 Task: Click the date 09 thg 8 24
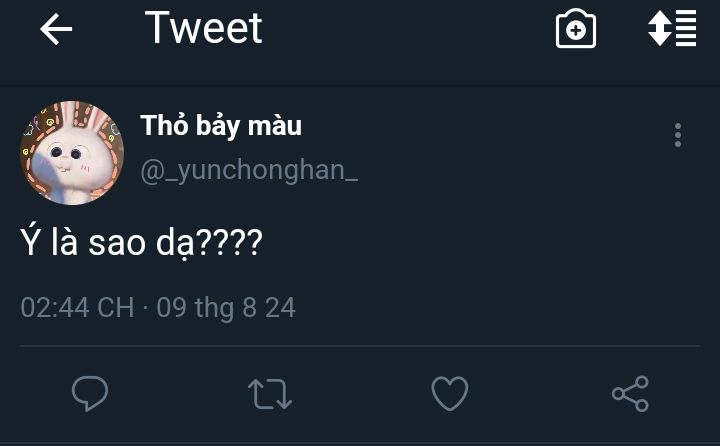click(x=226, y=307)
